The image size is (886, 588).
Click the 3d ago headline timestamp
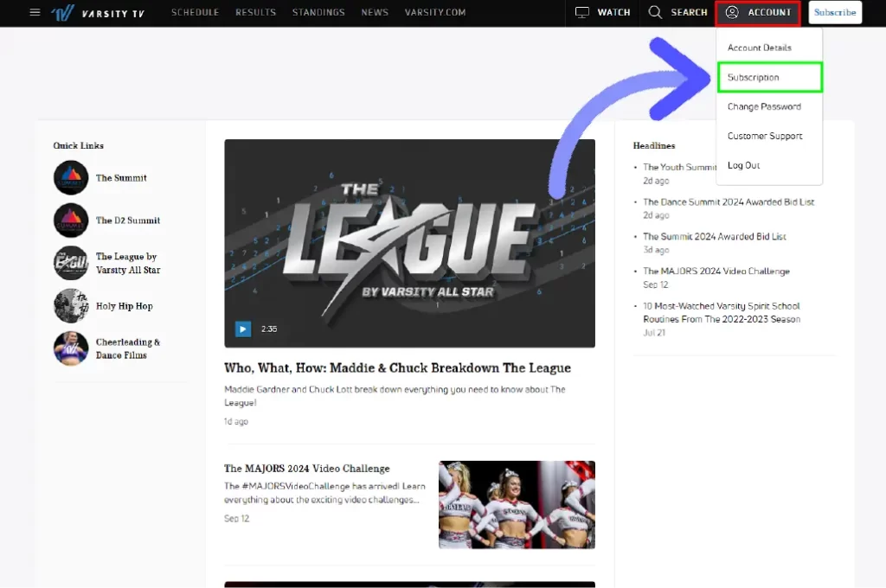[x=656, y=250]
